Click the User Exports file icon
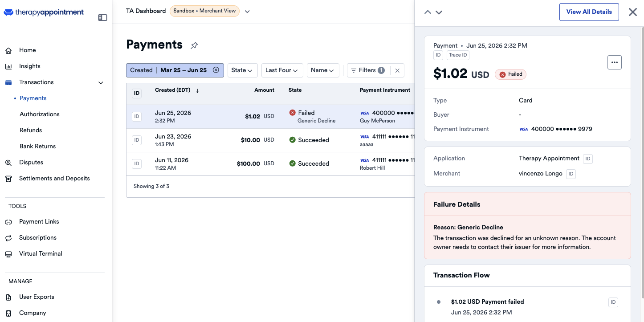 8,298
